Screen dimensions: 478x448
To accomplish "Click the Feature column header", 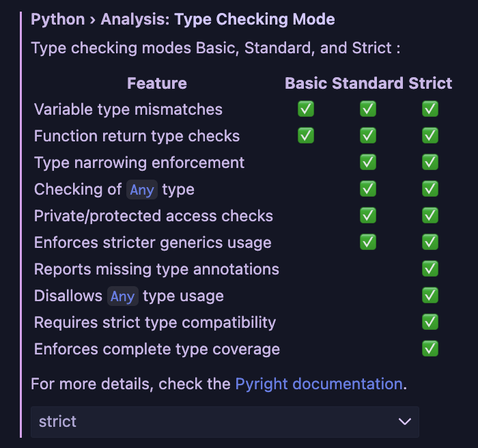I will [156, 83].
